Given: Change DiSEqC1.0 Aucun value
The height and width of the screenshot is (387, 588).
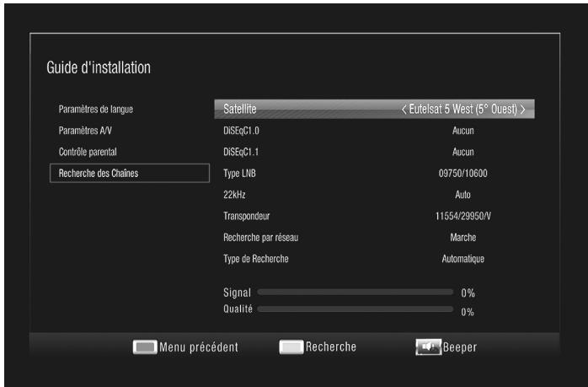Looking at the screenshot, I should click(462, 131).
